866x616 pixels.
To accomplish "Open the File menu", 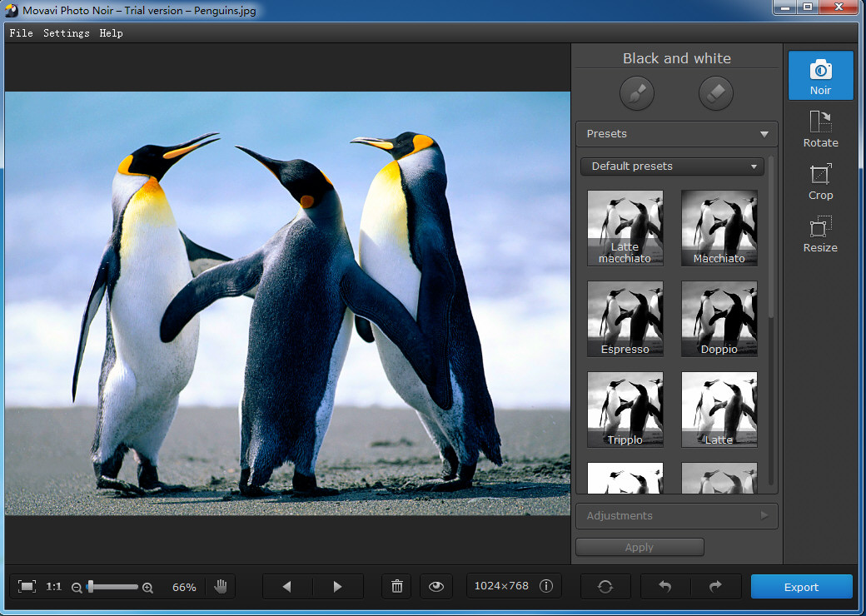I will pyautogui.click(x=22, y=33).
